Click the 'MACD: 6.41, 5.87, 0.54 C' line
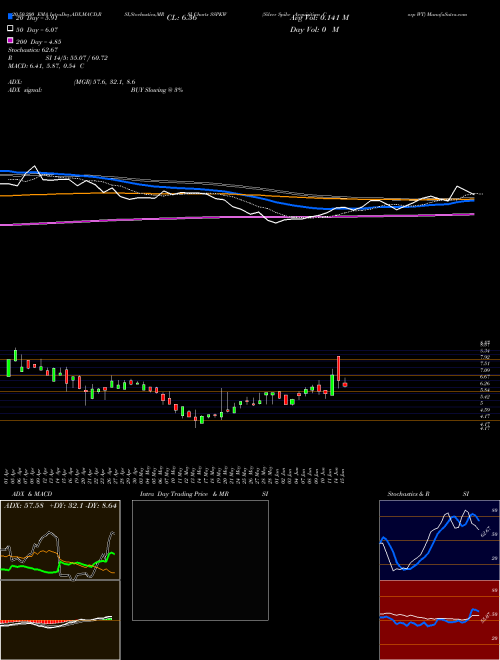This screenshot has width=500, height=660. (x=46, y=66)
